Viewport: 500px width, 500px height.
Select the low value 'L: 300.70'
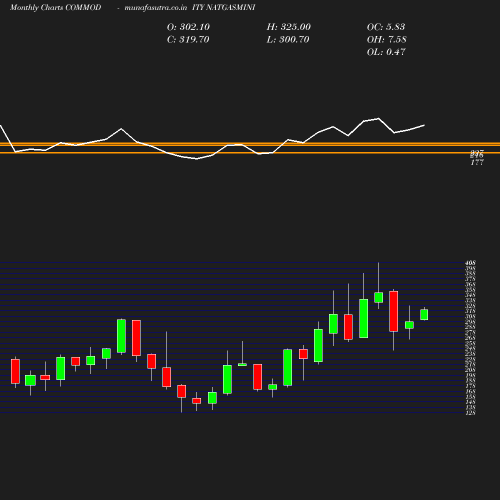pos(288,40)
